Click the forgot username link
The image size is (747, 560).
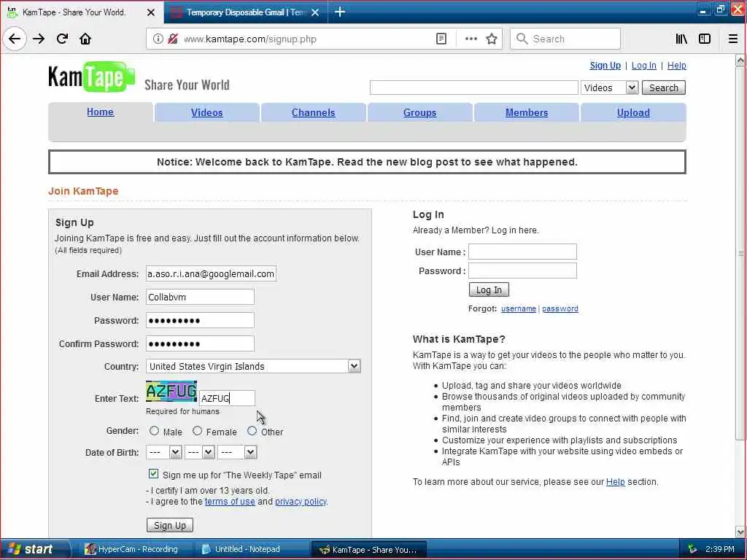519,308
